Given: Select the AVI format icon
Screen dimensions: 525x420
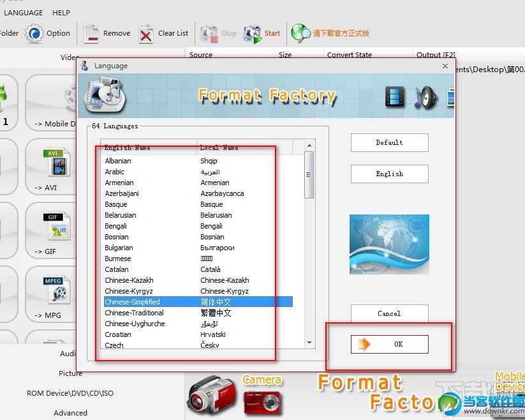Looking at the screenshot, I should (x=57, y=162).
